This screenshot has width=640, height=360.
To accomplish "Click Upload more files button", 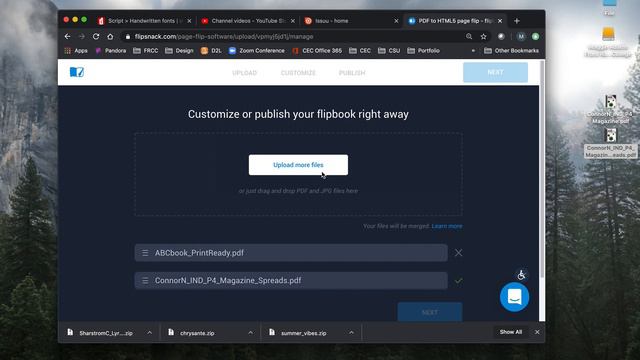I will pyautogui.click(x=298, y=165).
